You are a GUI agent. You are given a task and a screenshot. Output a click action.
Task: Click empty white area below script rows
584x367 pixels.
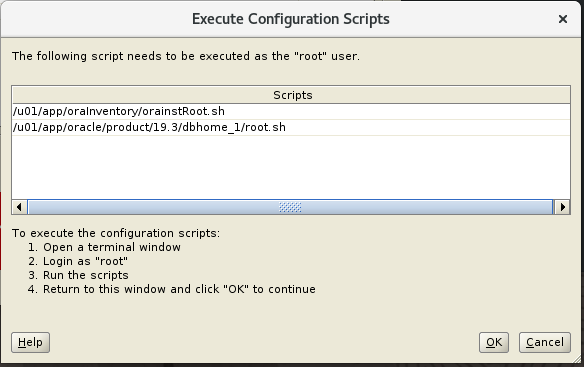[291, 167]
